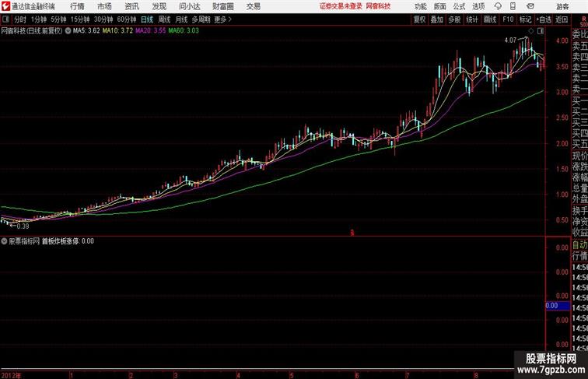588x379 pixels.
Task: Click the diamond icon above price axis
Action: [x=531, y=31]
